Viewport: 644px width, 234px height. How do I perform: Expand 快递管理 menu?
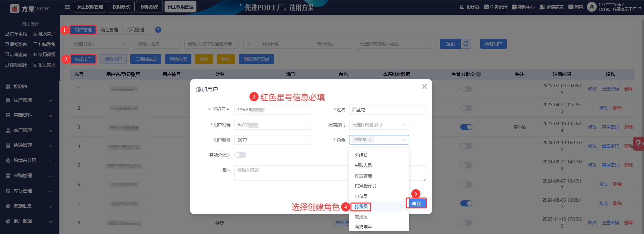pos(29,146)
